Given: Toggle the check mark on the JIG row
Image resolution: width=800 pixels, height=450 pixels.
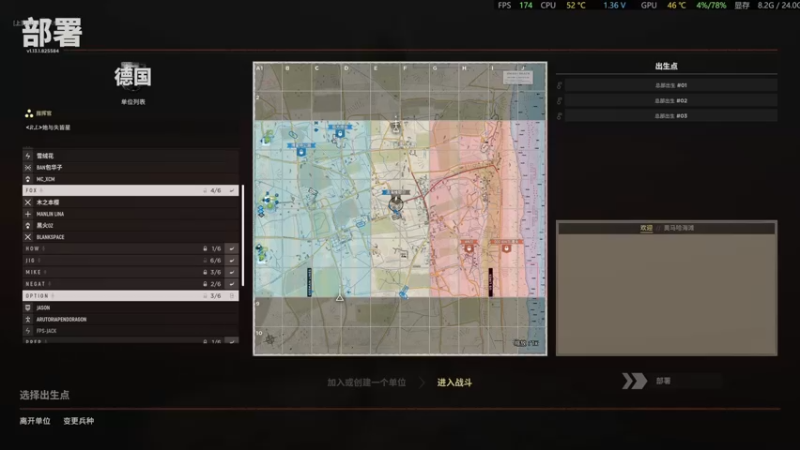Looking at the screenshot, I should click(x=232, y=260).
